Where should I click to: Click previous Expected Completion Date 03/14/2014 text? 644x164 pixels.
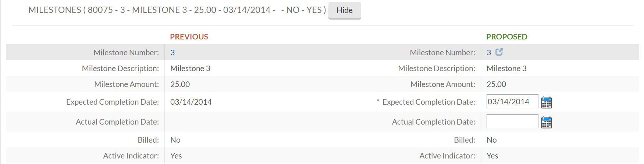pos(191,102)
